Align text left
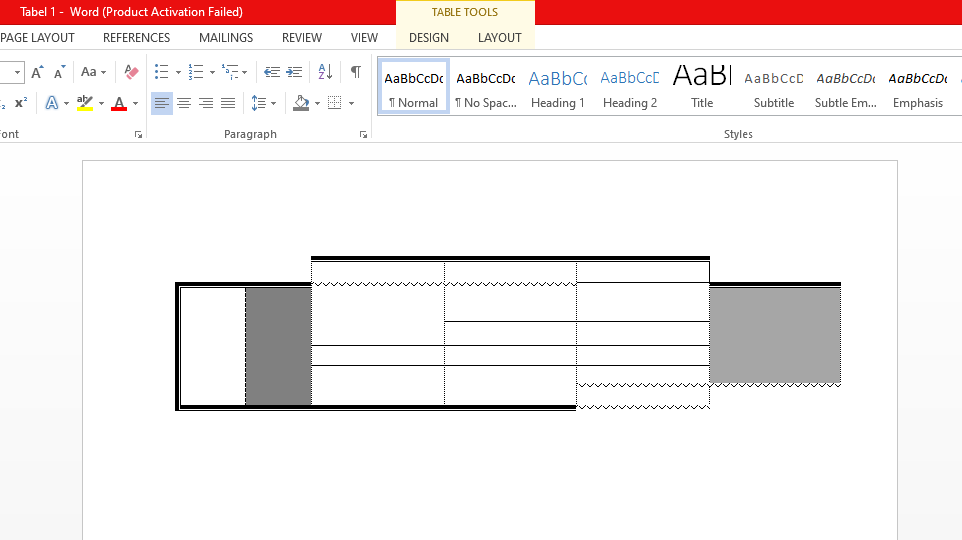The image size is (962, 540). 162,103
